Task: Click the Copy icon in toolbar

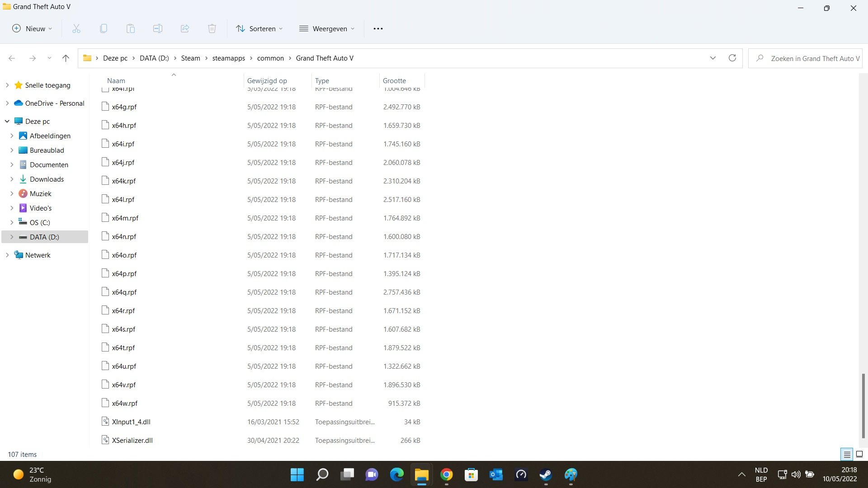Action: click(x=104, y=28)
